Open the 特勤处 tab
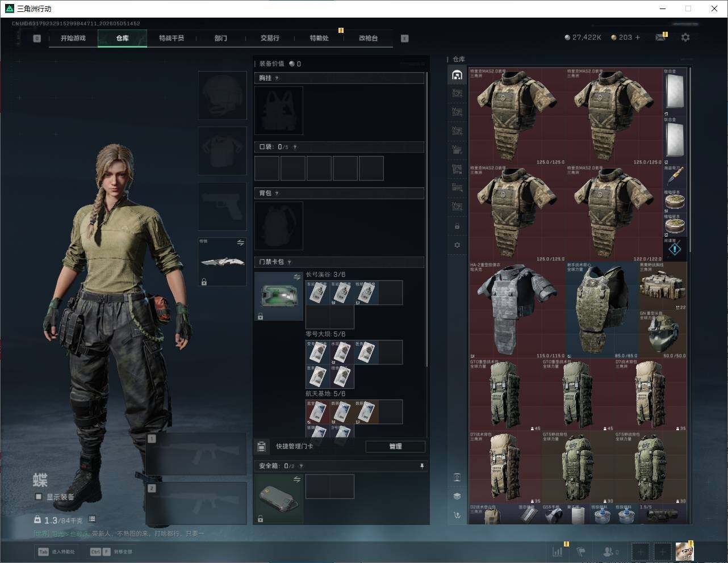The width and height of the screenshot is (728, 563). 319,38
